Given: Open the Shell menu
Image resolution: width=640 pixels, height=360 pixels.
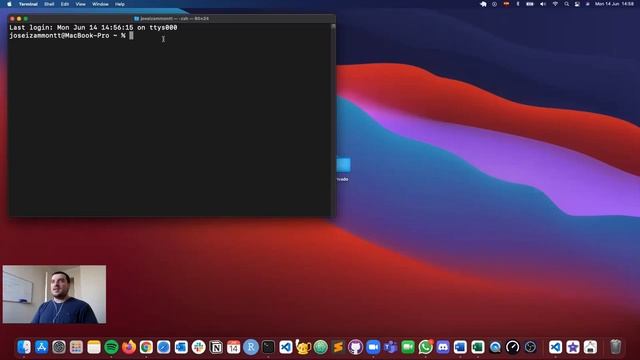Looking at the screenshot, I should click(x=49, y=4).
